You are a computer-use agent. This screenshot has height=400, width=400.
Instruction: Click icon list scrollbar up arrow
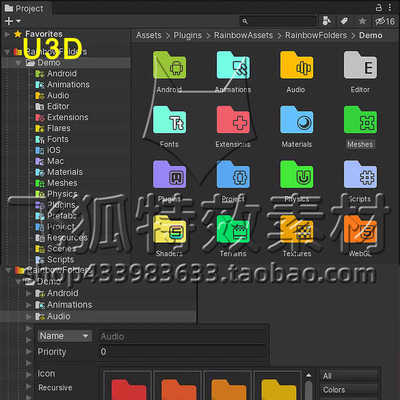click(309, 375)
